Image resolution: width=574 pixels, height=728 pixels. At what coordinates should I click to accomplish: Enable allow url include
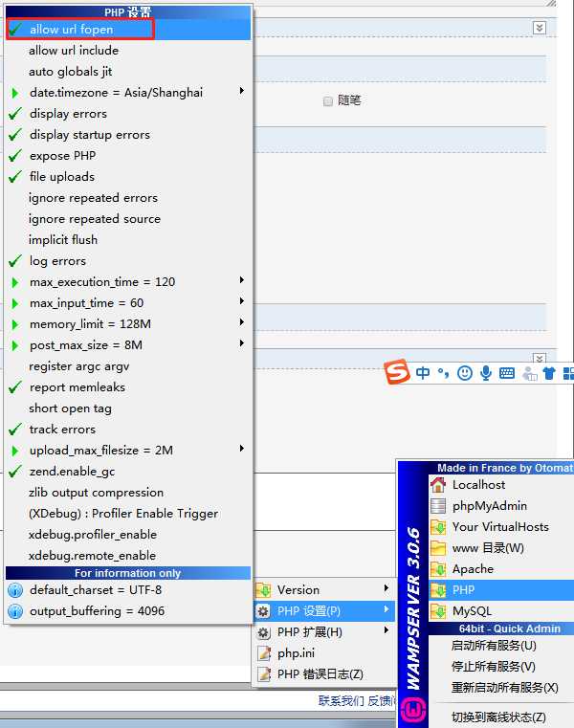coord(128,50)
